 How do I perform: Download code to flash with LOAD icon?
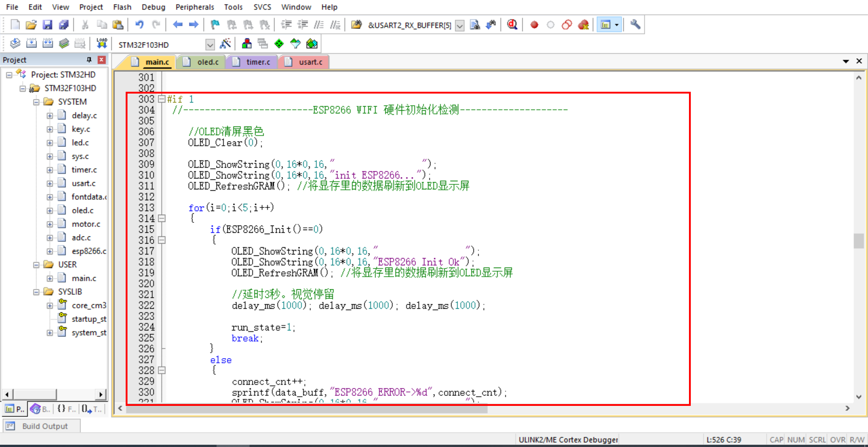click(102, 43)
